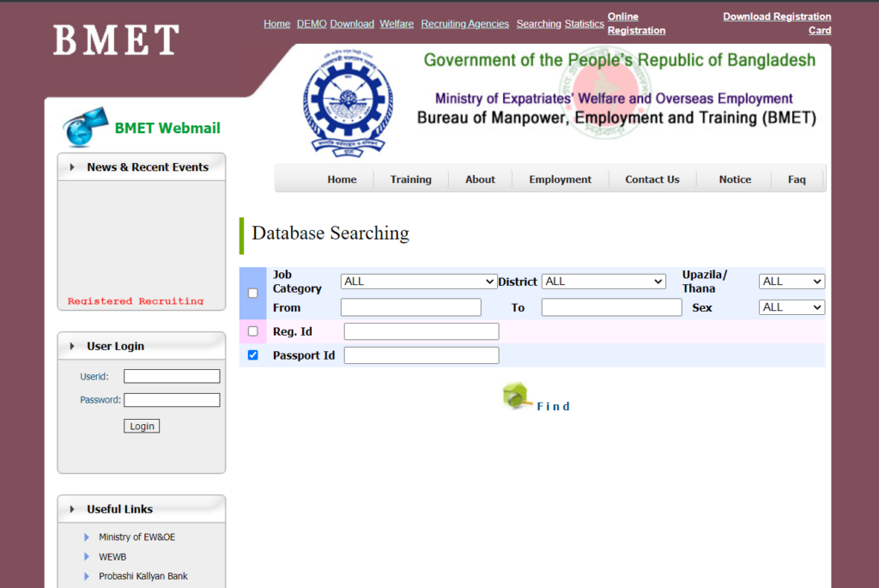Open the Employment navigation tab

point(560,179)
